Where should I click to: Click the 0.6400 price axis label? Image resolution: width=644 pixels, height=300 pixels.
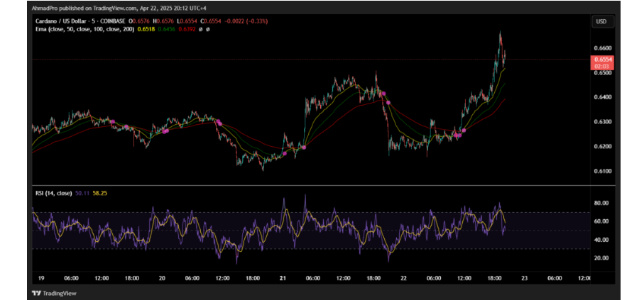click(601, 97)
